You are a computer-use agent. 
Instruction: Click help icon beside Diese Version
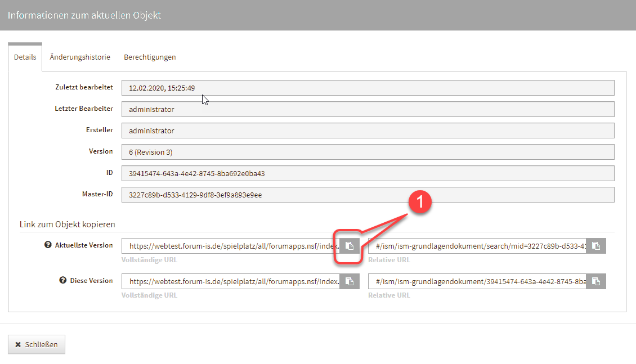[x=63, y=281]
